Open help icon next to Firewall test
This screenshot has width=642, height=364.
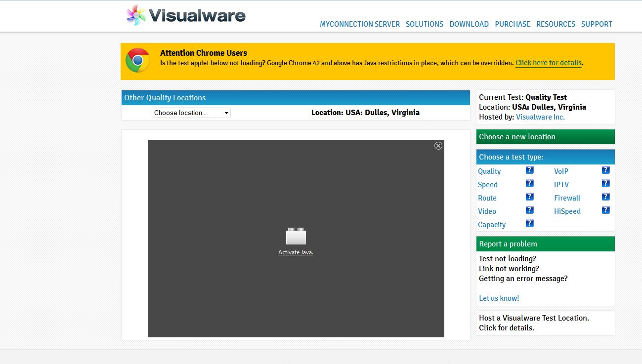[605, 197]
